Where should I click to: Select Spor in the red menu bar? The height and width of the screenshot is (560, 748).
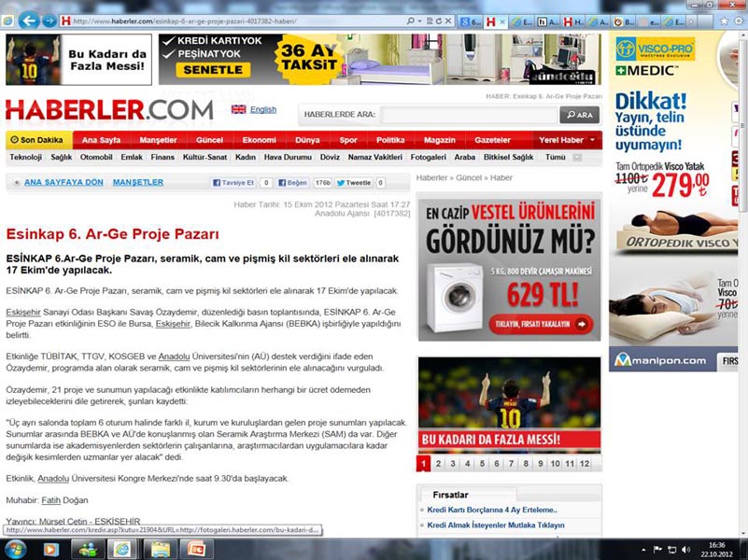(348, 140)
